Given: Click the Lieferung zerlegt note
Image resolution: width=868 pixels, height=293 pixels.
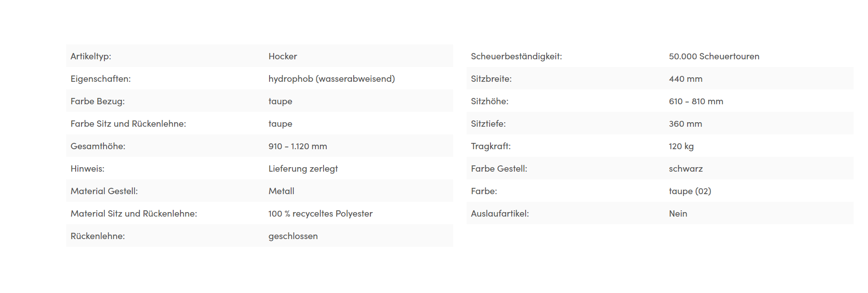Looking at the screenshot, I should click(303, 169).
